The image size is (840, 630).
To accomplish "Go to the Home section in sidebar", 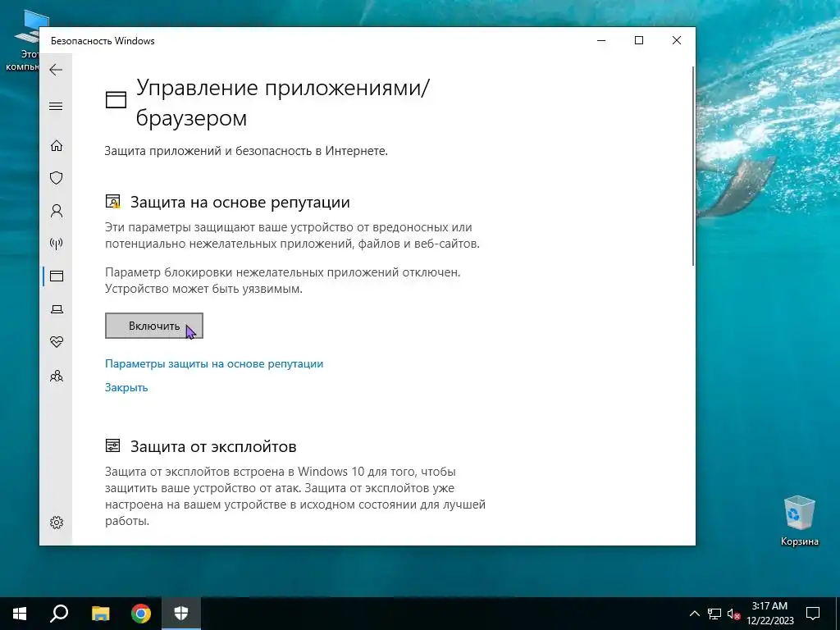I will [57, 146].
